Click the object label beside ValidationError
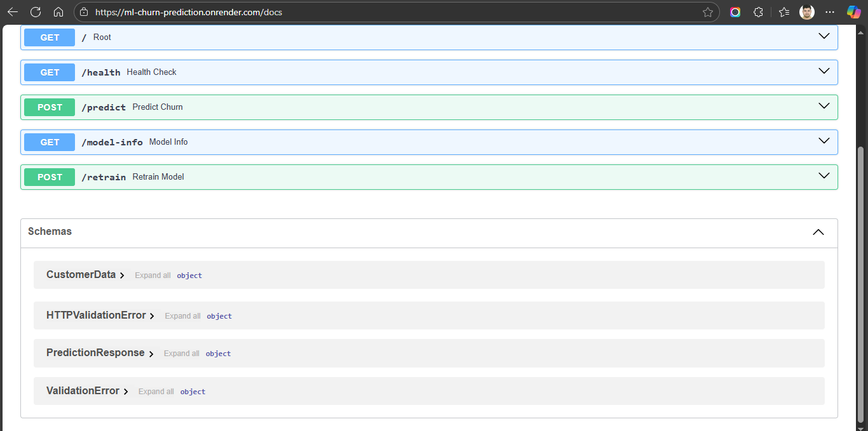868x431 pixels. click(x=193, y=392)
